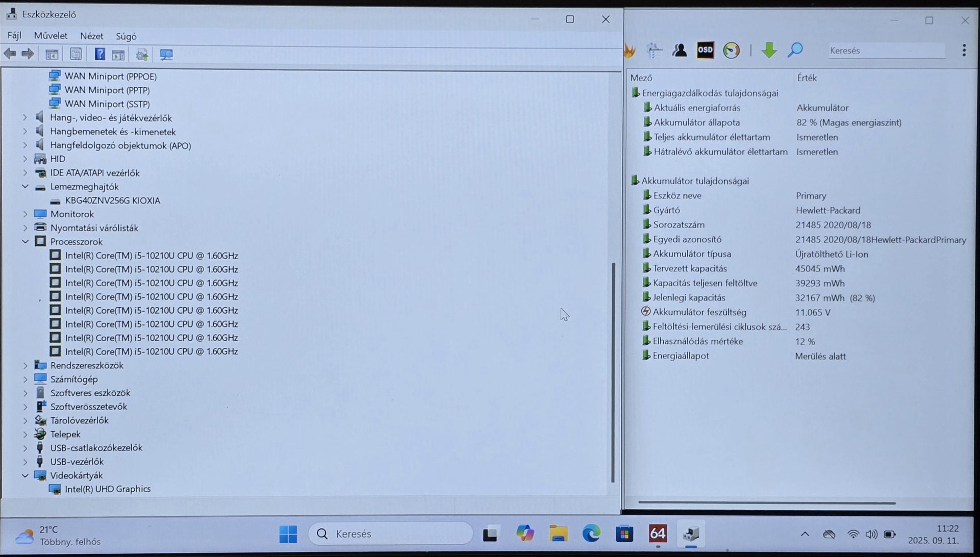Screen dimensions: 980x557
Task: Click the blue magnifier search icon
Action: click(x=795, y=50)
